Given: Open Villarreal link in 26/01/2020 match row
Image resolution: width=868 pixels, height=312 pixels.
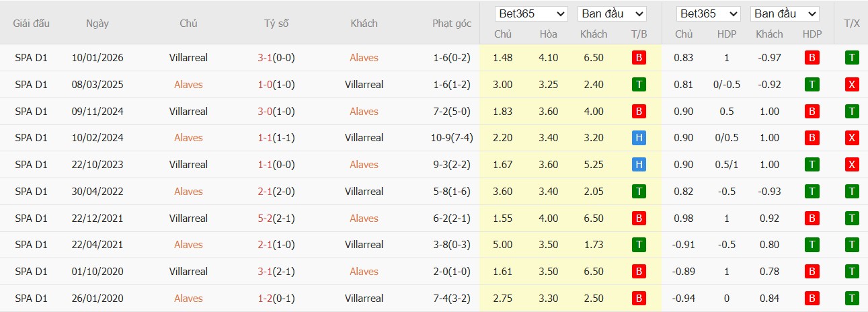Looking at the screenshot, I should click(364, 299).
